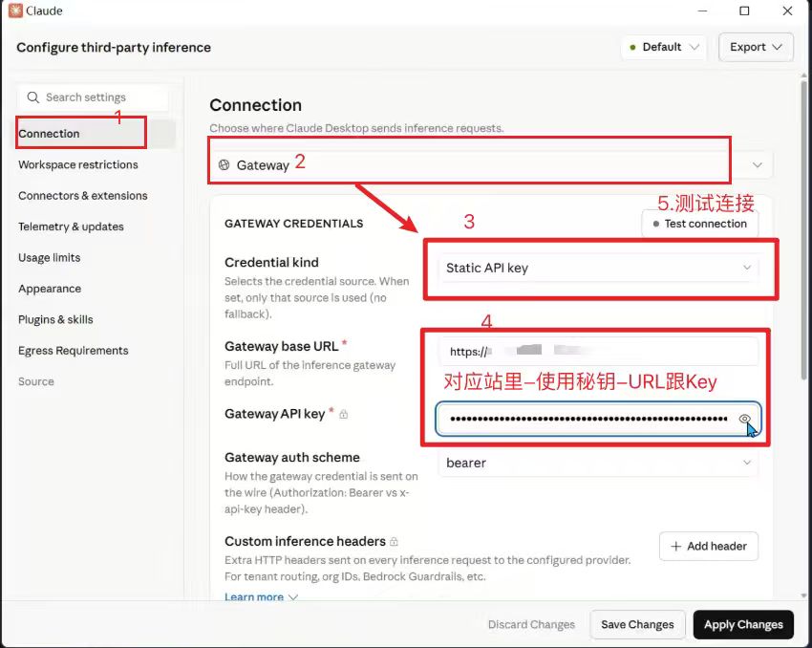
Task: Click the Add header button
Action: [x=709, y=546]
